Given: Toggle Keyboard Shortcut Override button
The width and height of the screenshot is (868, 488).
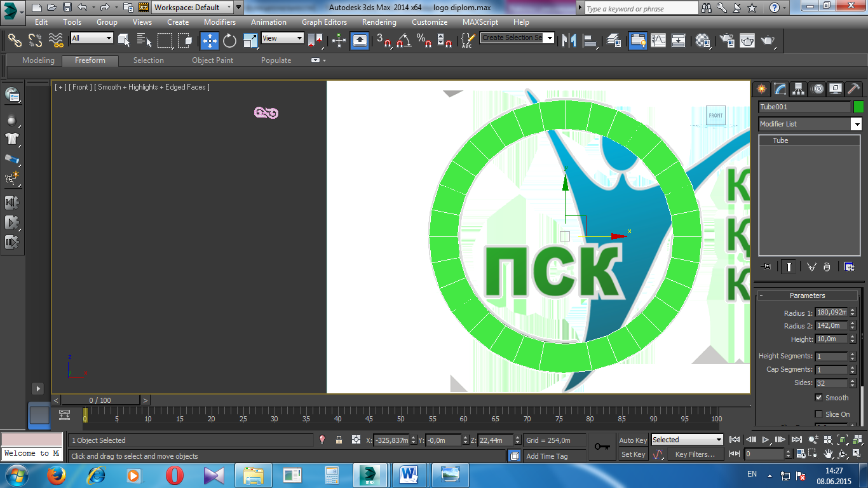Looking at the screenshot, I should pos(360,41).
